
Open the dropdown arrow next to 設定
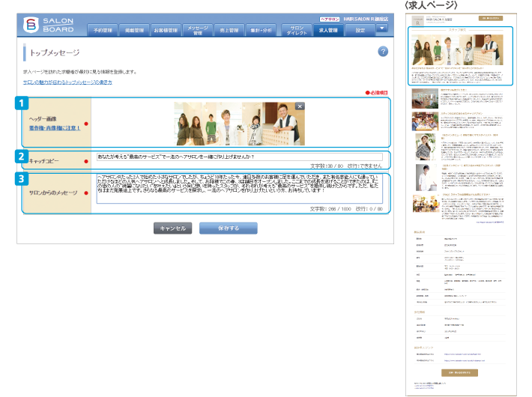[x=381, y=29]
